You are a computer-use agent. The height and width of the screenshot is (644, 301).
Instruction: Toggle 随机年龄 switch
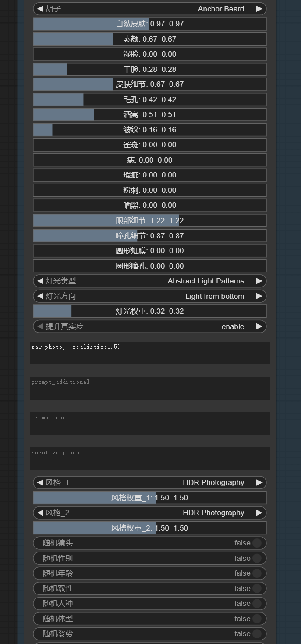(x=257, y=573)
